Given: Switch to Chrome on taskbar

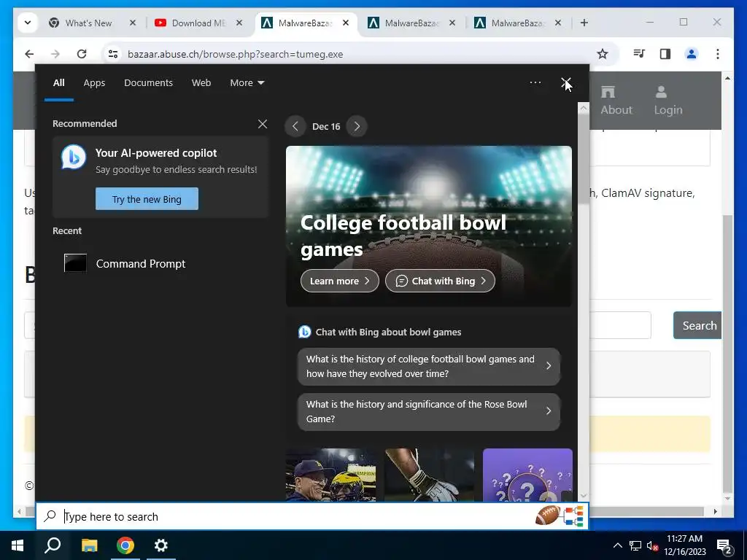Looking at the screenshot, I should pos(125,545).
